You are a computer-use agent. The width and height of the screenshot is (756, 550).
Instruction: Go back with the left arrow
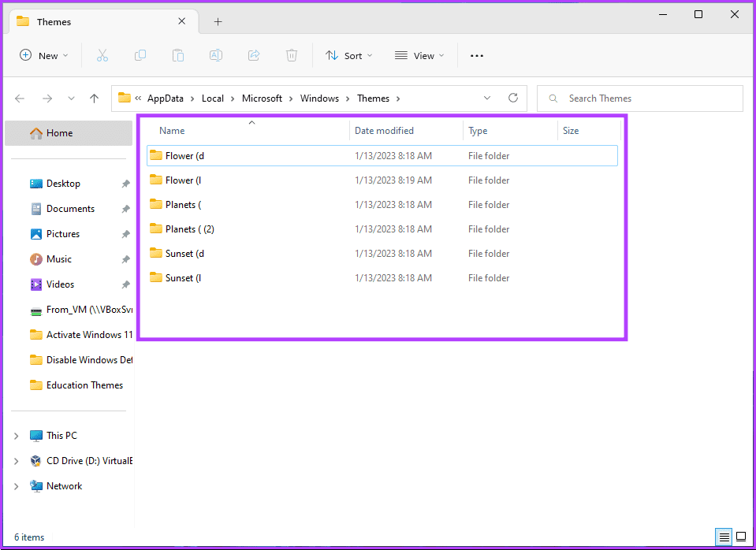coord(20,98)
